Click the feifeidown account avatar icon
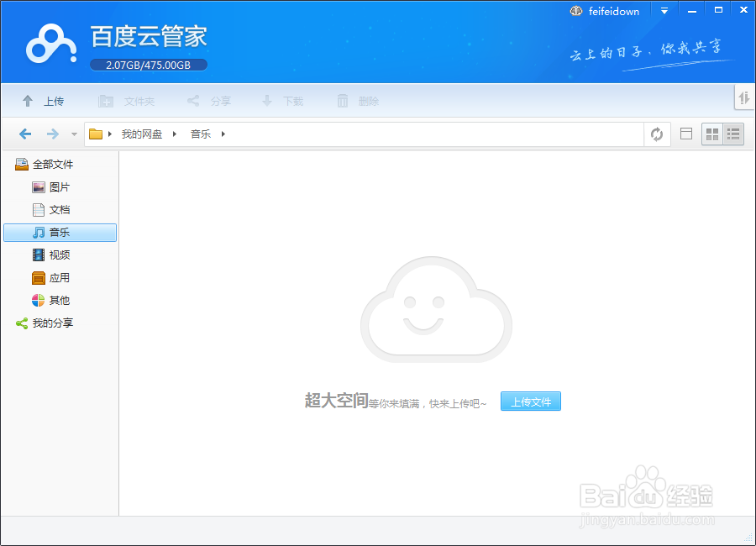The width and height of the screenshot is (756, 546). (x=576, y=11)
